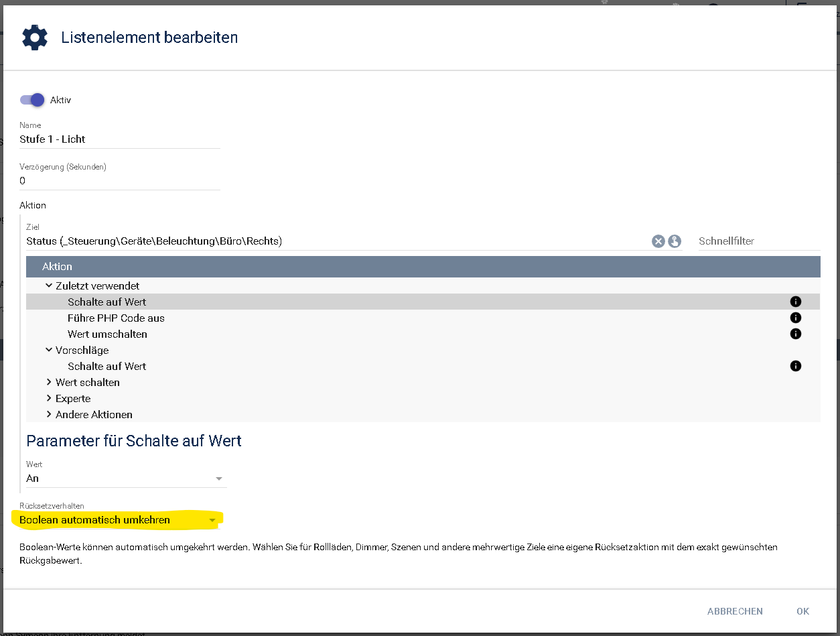Open the Rücksetzverhalten dropdown
This screenshot has width=840, height=636.
tap(120, 519)
